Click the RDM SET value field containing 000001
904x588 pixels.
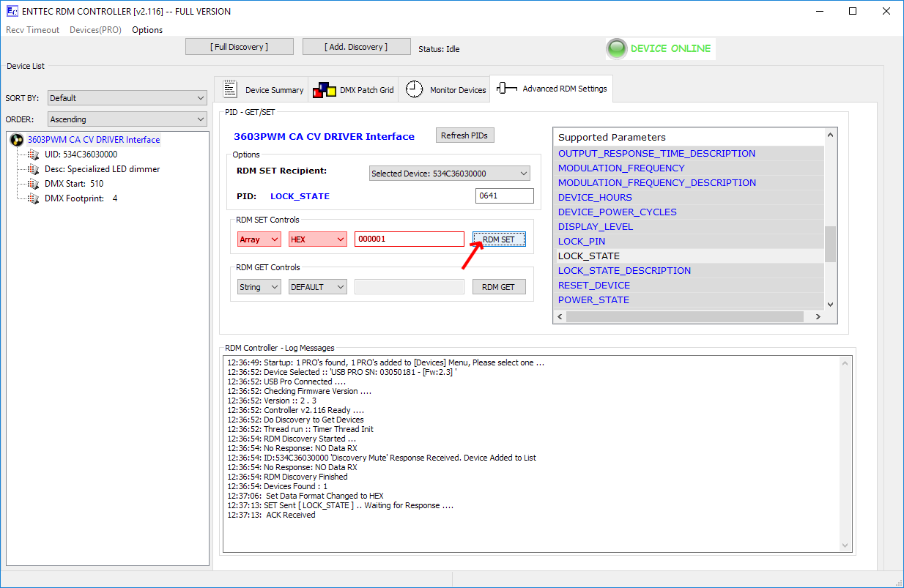(x=409, y=239)
